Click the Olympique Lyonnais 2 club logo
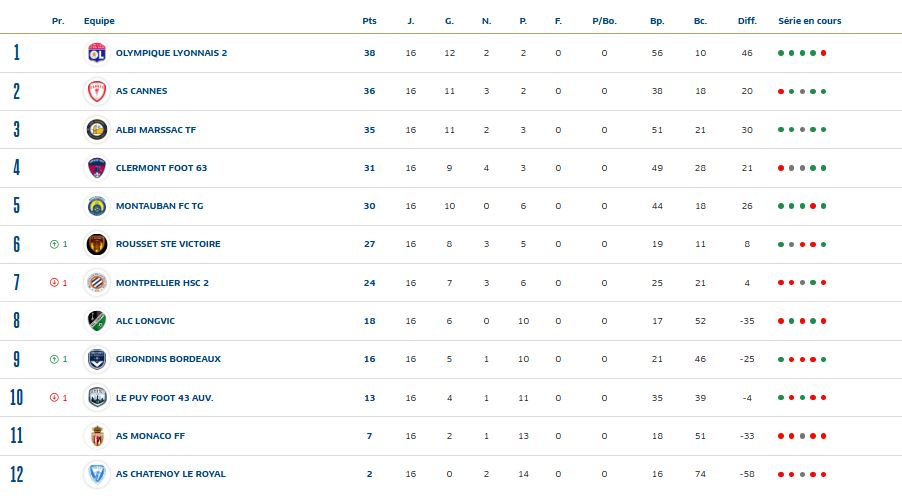This screenshot has height=504, width=902. pyautogui.click(x=97, y=53)
